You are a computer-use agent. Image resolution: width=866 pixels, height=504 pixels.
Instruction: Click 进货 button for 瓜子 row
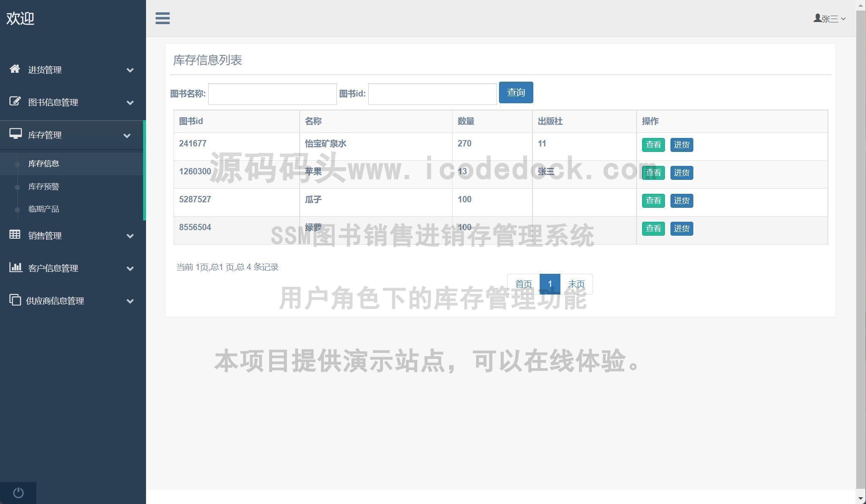pyautogui.click(x=681, y=201)
